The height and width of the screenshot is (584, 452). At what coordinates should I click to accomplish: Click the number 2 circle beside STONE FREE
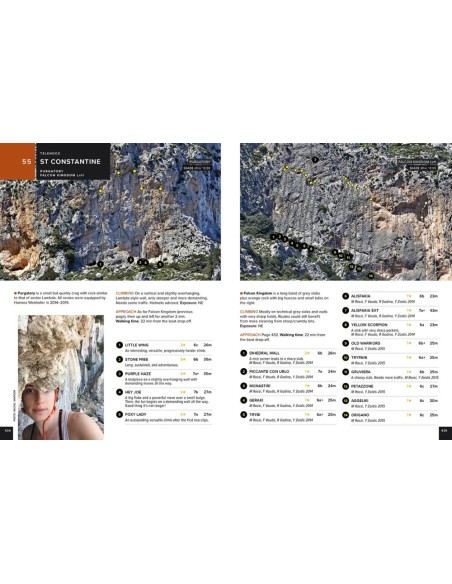point(120,359)
